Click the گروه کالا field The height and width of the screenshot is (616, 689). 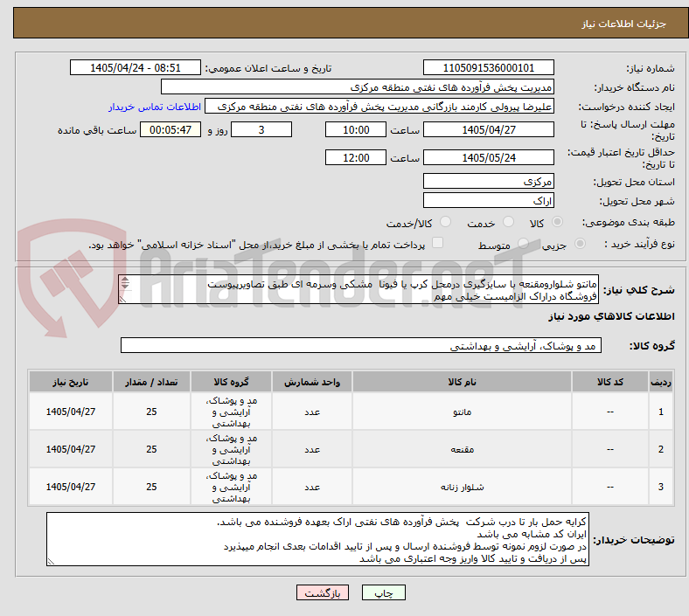pos(361,345)
